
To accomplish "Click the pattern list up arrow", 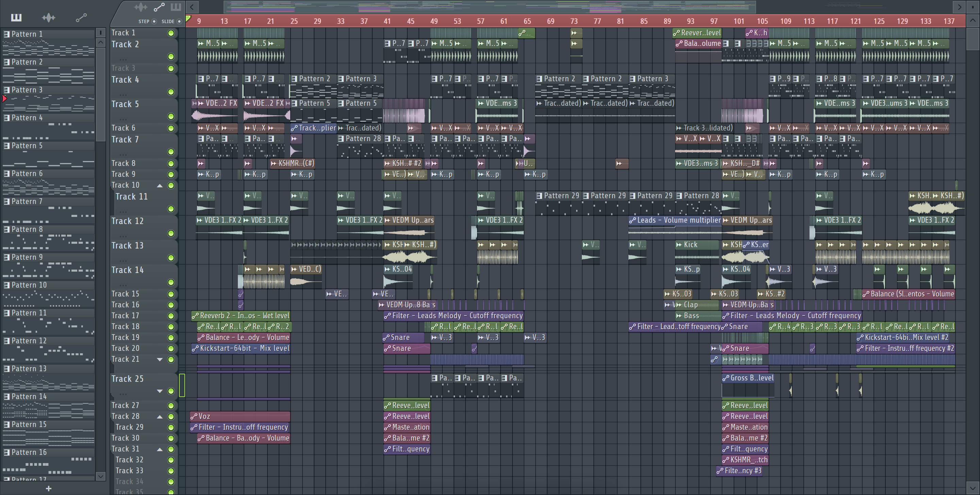I will tap(100, 42).
